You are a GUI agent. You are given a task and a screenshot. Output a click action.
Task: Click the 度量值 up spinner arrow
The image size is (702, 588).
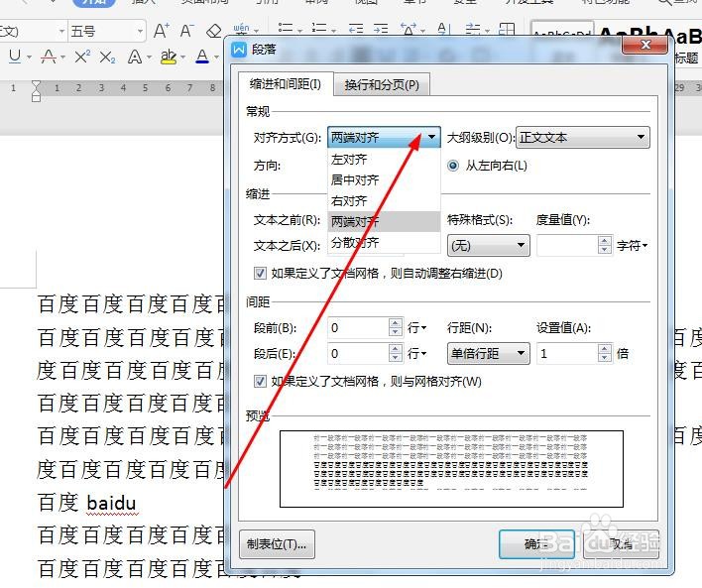[605, 241]
